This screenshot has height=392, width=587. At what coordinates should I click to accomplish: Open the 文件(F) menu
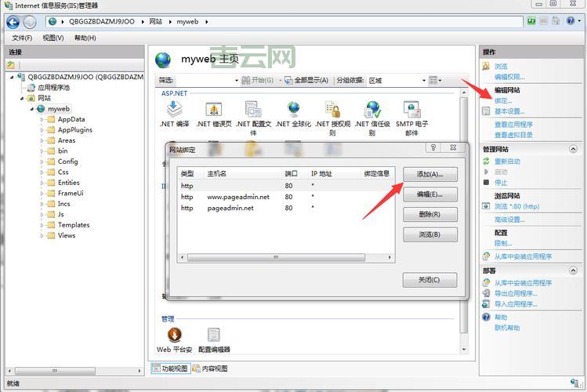22,38
